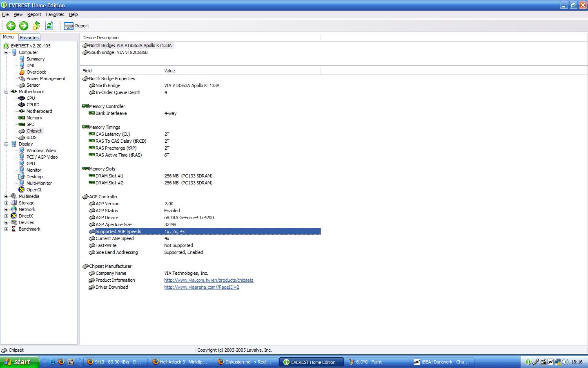Select the Multi-Monitor icon
588x368 pixels.
click(22, 183)
